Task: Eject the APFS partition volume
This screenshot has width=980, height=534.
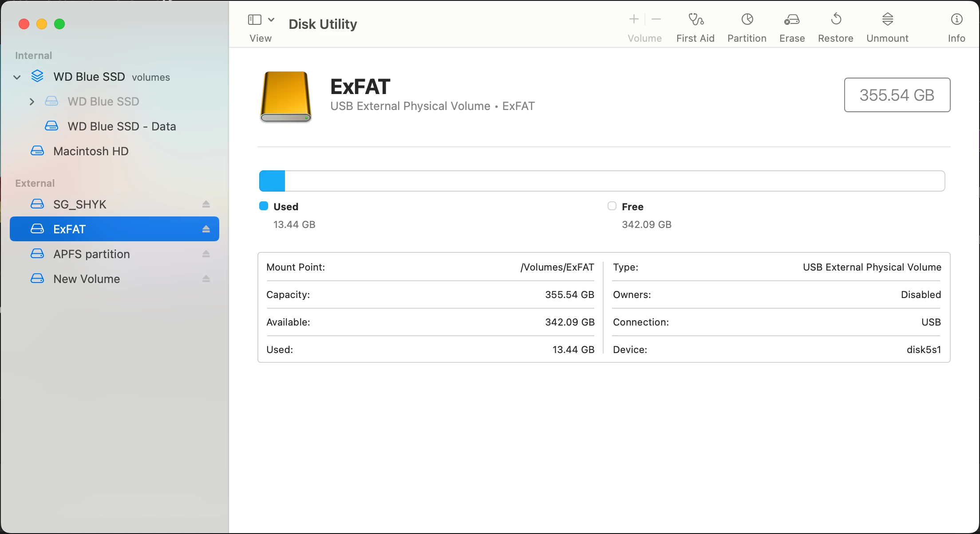Action: [x=206, y=254]
